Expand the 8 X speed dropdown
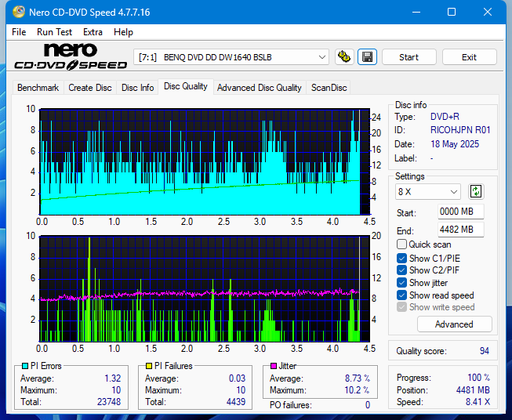This screenshot has height=420, width=512. pyautogui.click(x=428, y=192)
